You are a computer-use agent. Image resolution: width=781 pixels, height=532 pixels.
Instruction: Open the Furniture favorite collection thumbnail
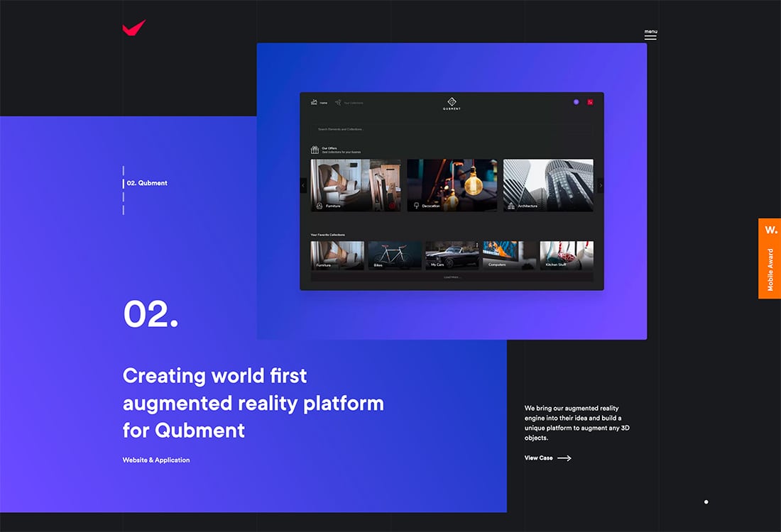point(337,255)
